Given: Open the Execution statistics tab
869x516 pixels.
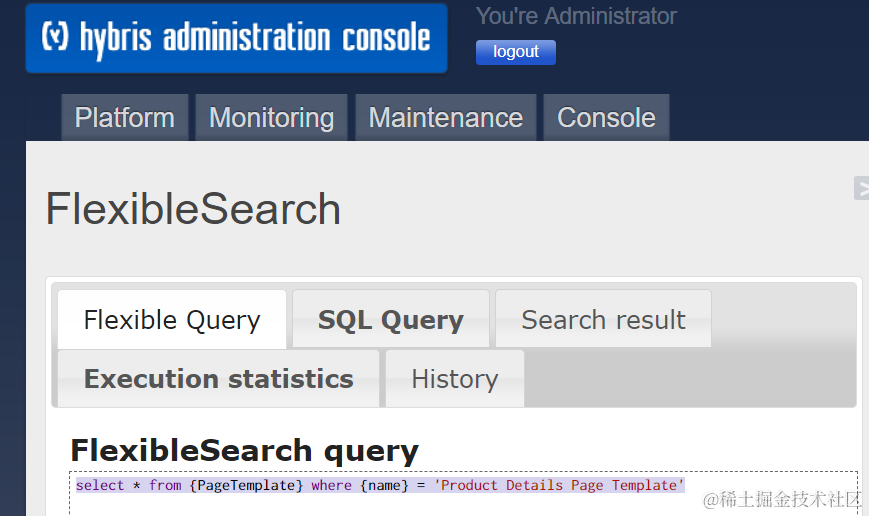Looking at the screenshot, I should tap(218, 379).
